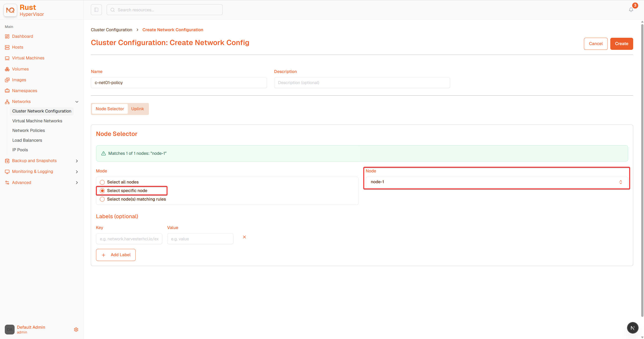Click the Default Admin user name
Screen dimensions: 644x339
click(31, 327)
